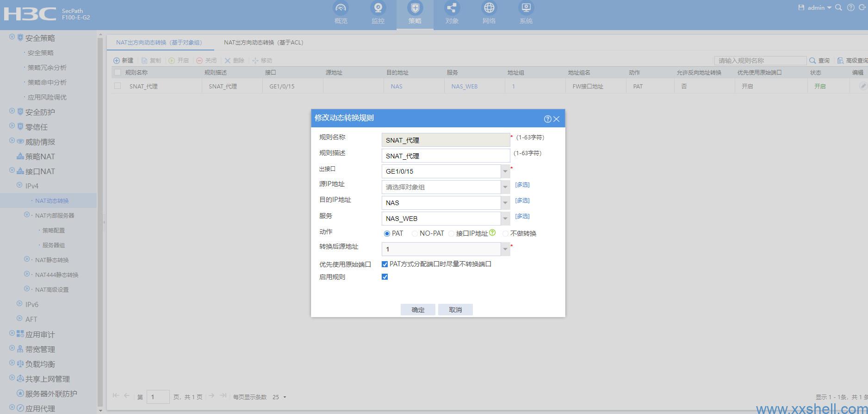Open the 目的IP地址 dropdown
This screenshot has height=414, width=868.
tap(505, 203)
